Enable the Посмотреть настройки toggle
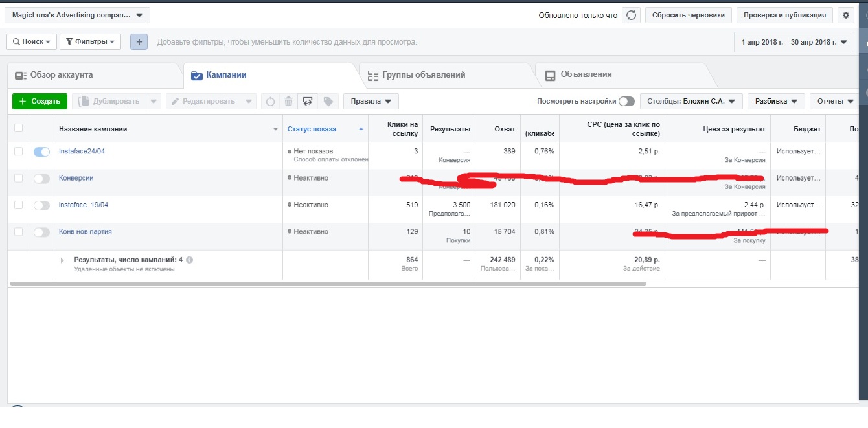Image resolution: width=868 pixels, height=428 pixels. pyautogui.click(x=626, y=101)
